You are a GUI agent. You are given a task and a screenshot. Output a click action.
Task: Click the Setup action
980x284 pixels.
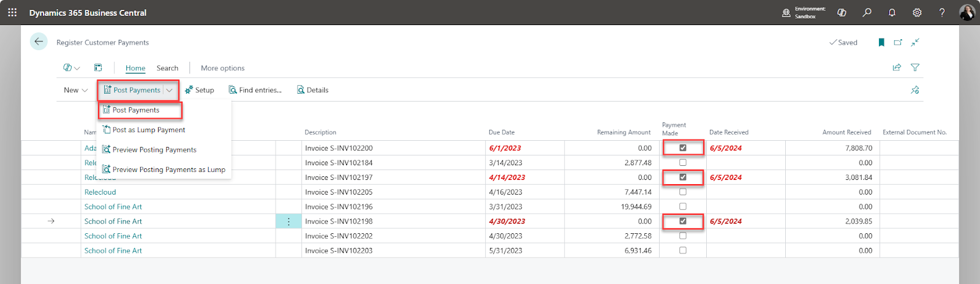click(x=200, y=90)
